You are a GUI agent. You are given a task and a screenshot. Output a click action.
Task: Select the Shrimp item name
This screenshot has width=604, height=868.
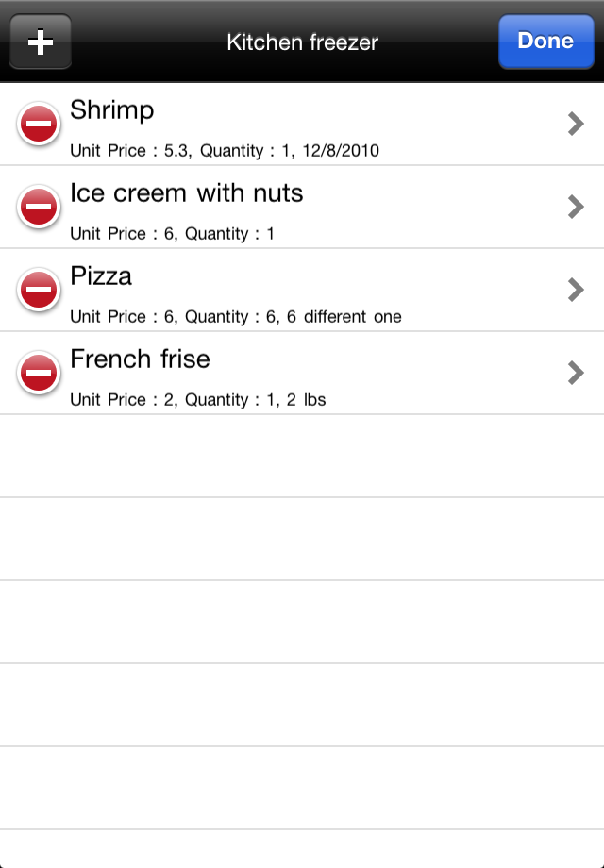coord(111,110)
